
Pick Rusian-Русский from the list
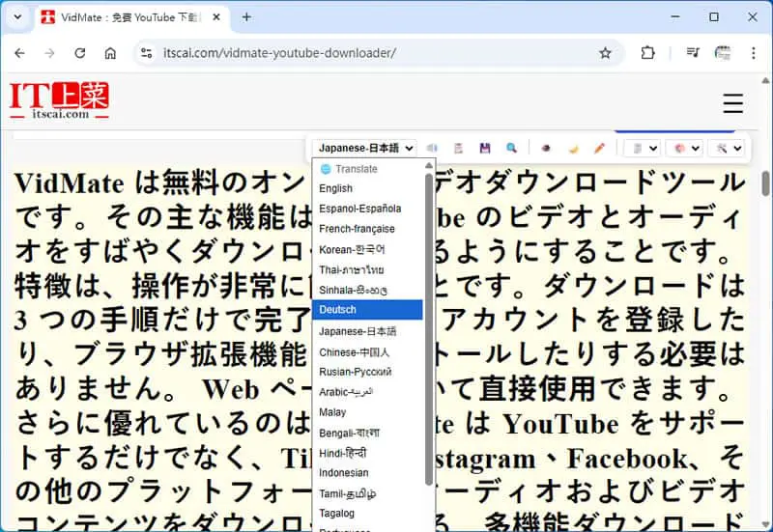367,372
